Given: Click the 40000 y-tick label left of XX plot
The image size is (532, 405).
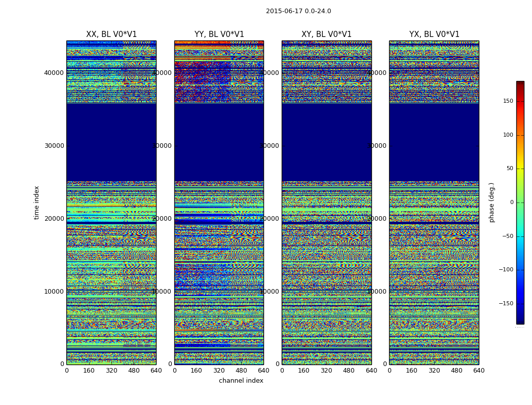Looking at the screenshot, I should coord(54,73).
